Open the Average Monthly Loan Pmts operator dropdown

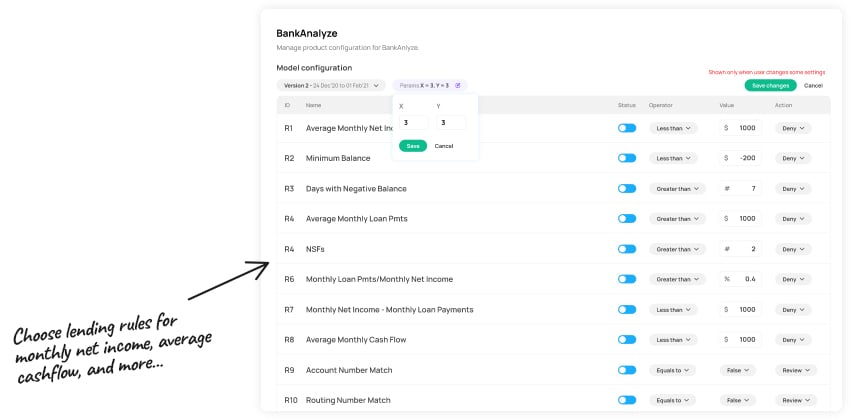point(677,219)
